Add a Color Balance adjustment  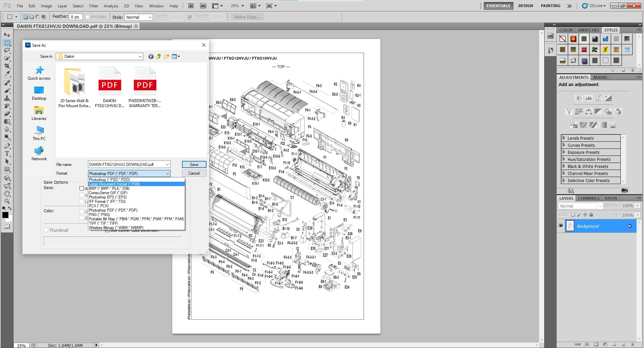click(x=588, y=112)
